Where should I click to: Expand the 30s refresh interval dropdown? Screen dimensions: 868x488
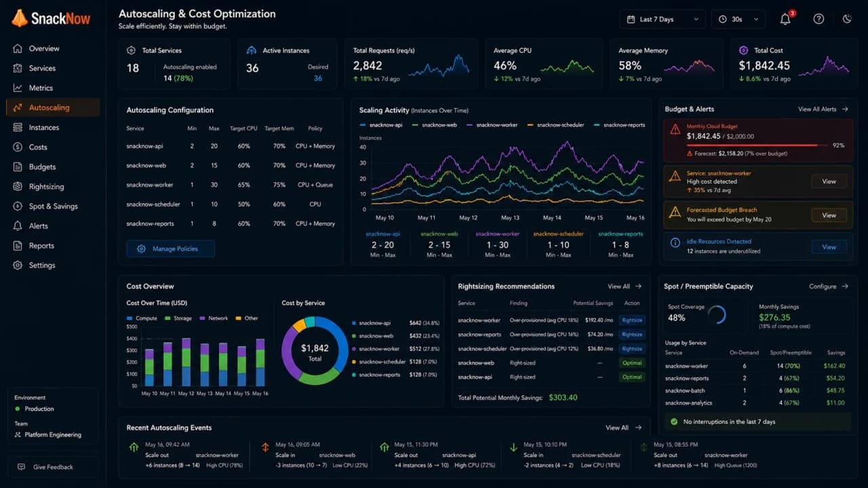(738, 19)
